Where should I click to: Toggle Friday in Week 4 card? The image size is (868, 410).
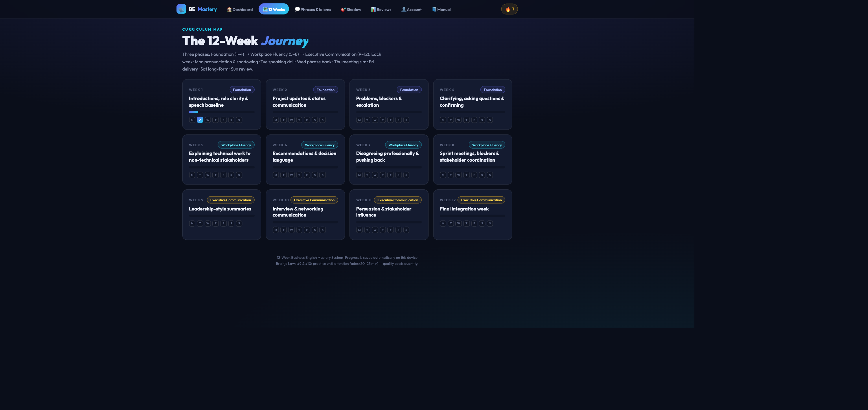pos(475,120)
